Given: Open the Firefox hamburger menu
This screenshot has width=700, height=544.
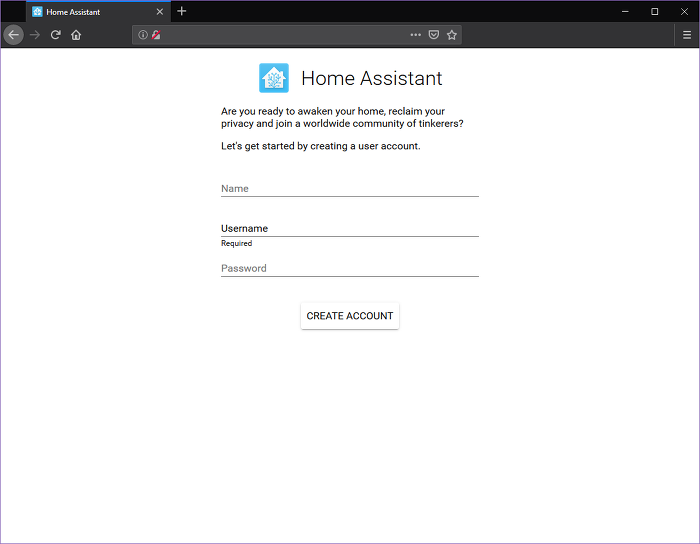Looking at the screenshot, I should [x=687, y=35].
